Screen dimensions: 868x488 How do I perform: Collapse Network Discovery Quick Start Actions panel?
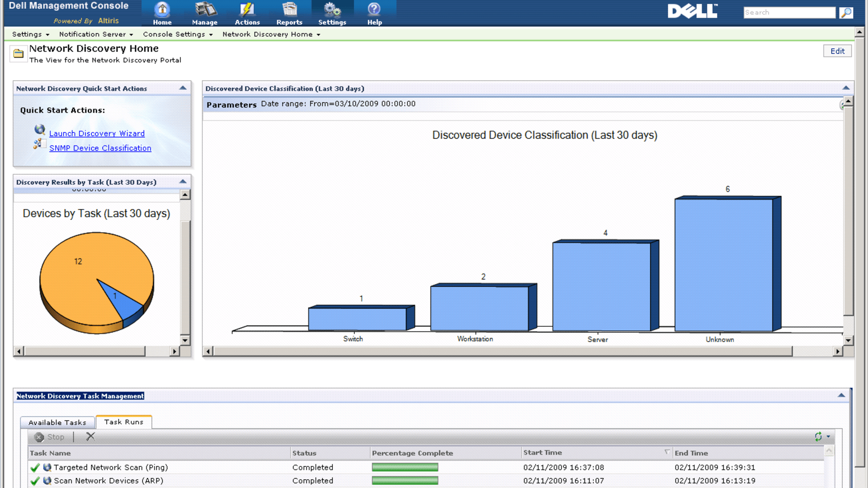click(183, 88)
